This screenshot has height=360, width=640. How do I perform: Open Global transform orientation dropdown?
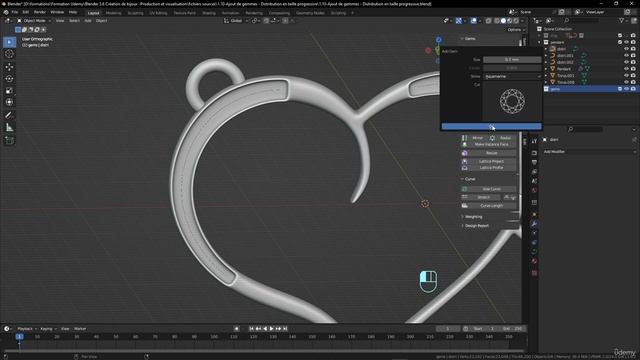click(x=236, y=20)
